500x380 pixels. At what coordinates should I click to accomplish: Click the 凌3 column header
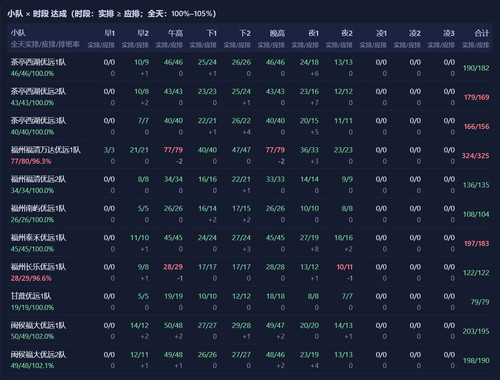point(449,33)
